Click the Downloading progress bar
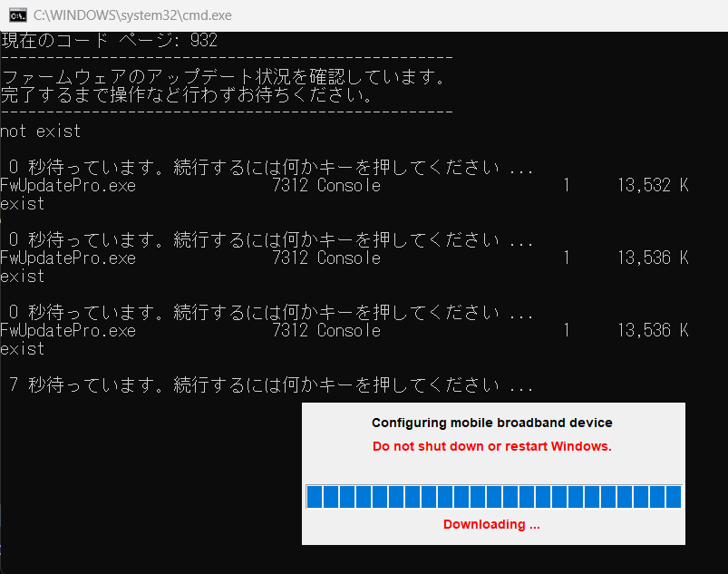 click(x=493, y=496)
